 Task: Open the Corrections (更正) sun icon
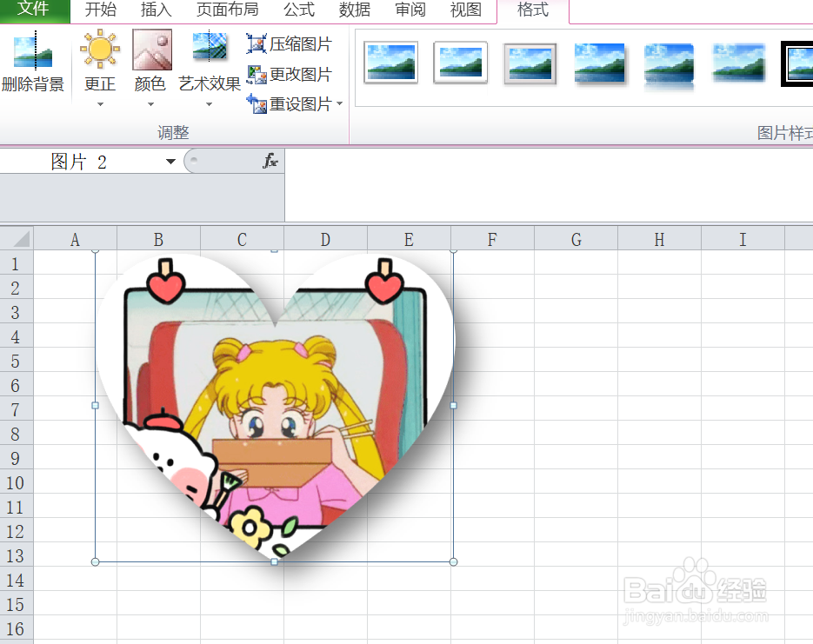[x=100, y=50]
